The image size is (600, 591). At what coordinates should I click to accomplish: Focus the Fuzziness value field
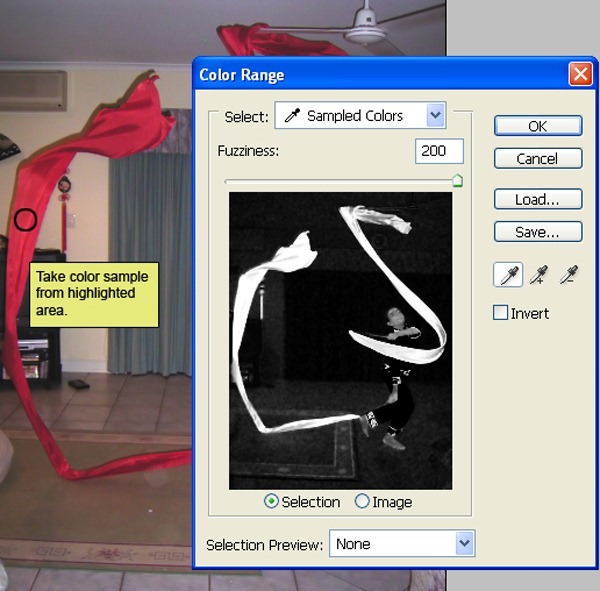[x=439, y=151]
